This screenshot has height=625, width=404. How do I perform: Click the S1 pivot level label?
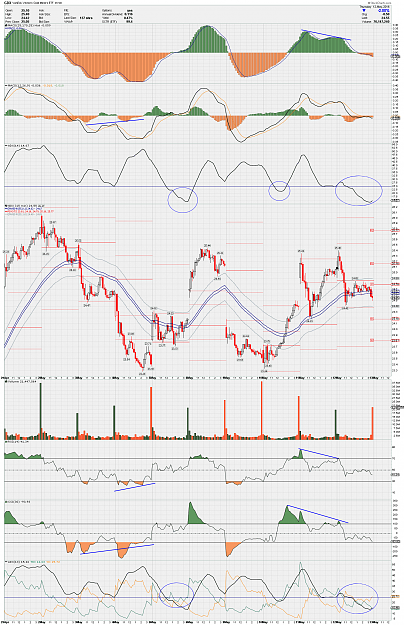372,319
